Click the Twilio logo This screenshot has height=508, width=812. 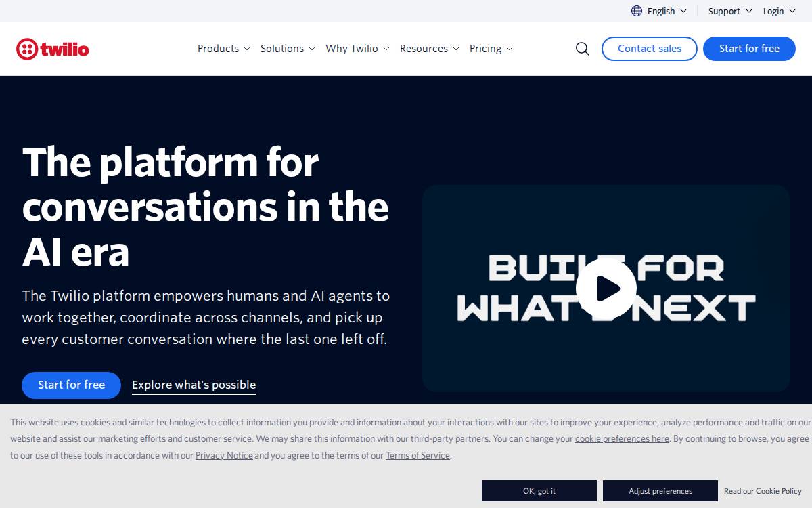pos(53,49)
